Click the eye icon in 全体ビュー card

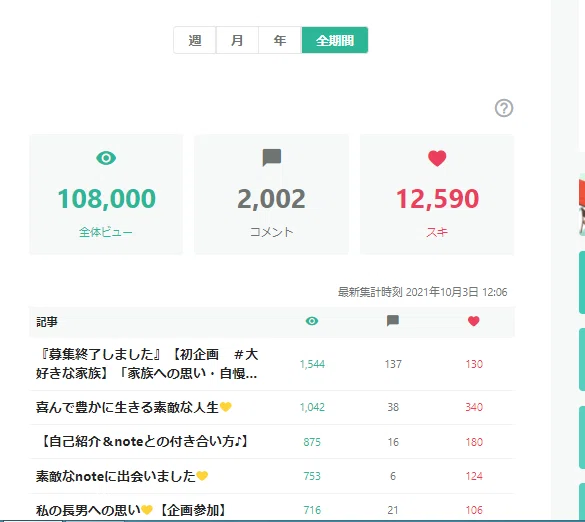[x=106, y=158]
